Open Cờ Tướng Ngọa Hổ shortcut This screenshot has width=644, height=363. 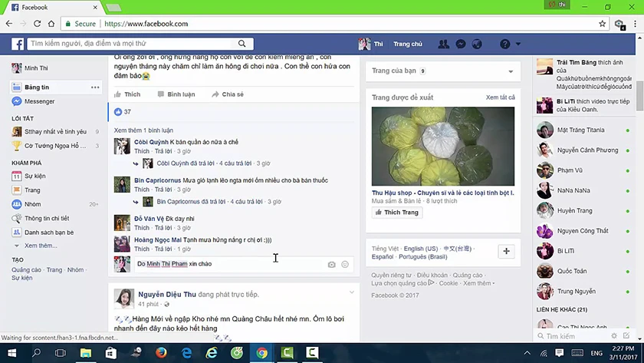tap(55, 146)
